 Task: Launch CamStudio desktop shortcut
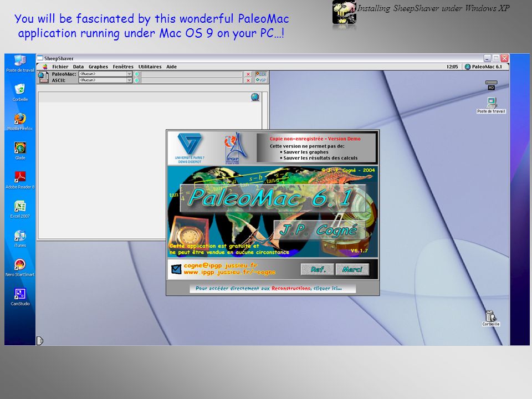[20, 297]
